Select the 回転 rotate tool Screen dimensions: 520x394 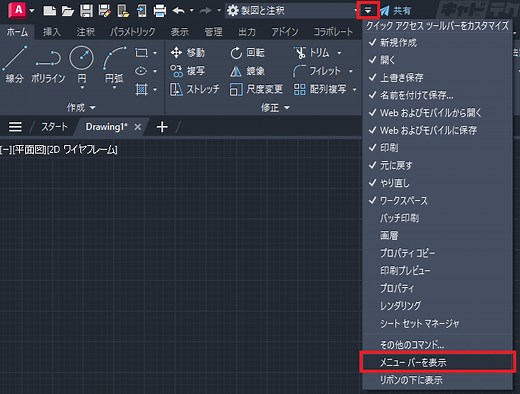coord(247,53)
